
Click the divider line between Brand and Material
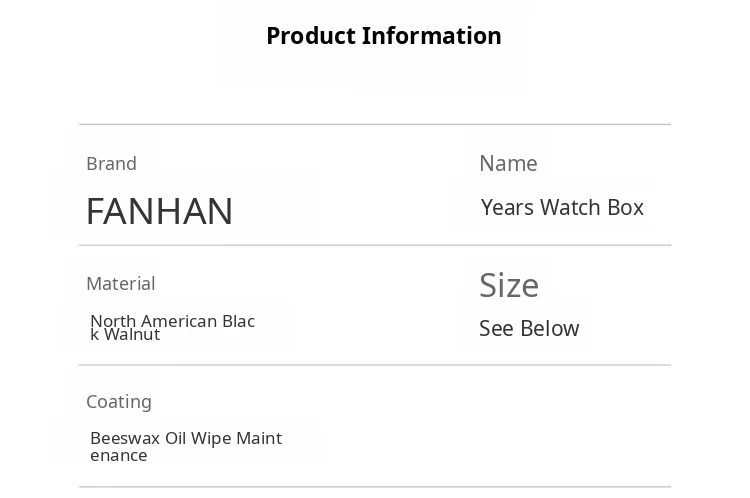[375, 245]
